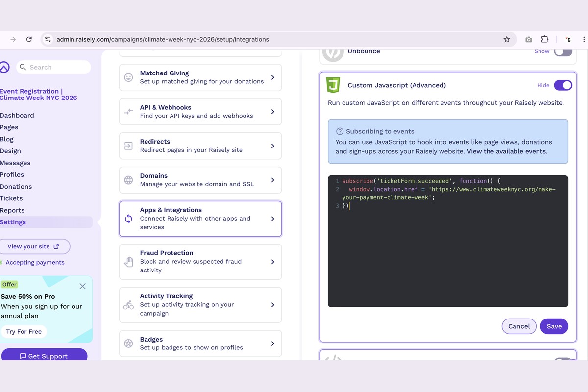Dismiss the Save 50% on Pro offer
Screen dimensions: 588x392
coord(82,286)
